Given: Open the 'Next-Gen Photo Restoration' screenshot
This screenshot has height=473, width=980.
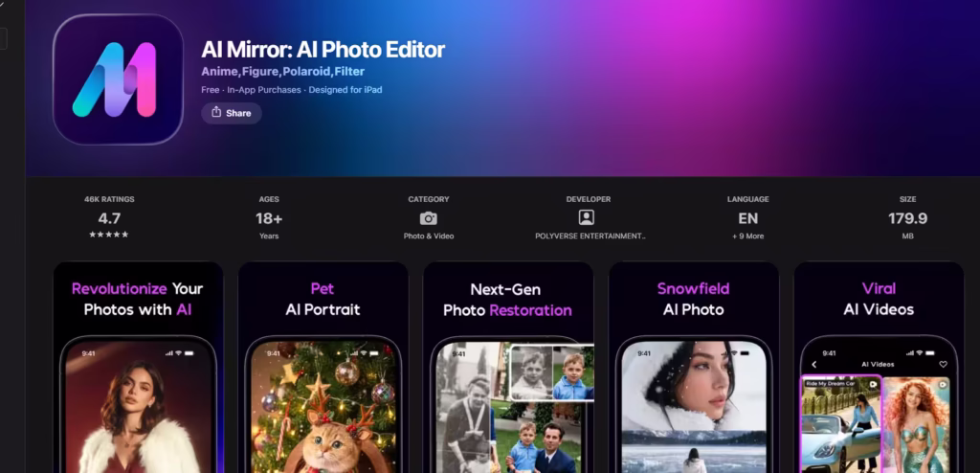Looking at the screenshot, I should pyautogui.click(x=508, y=368).
